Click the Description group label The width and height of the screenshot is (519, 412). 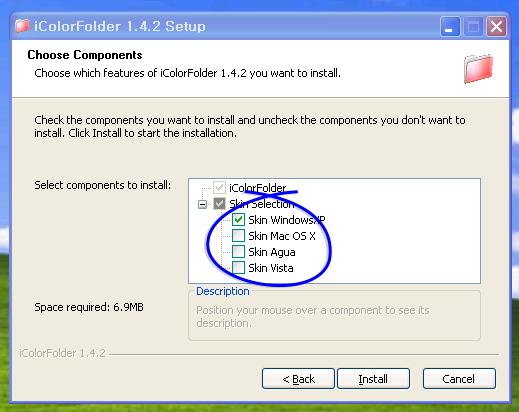pyautogui.click(x=223, y=291)
